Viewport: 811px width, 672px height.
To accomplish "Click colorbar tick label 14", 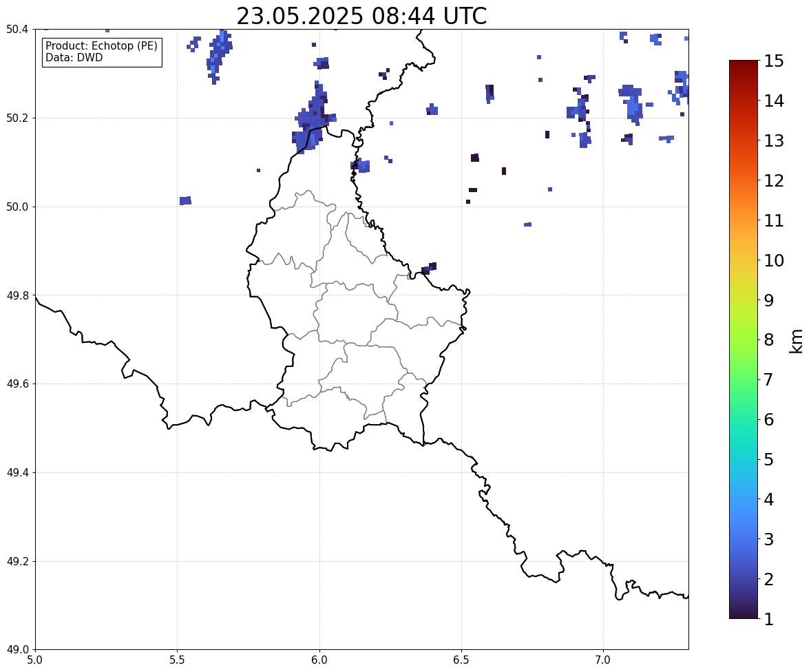I will point(774,101).
